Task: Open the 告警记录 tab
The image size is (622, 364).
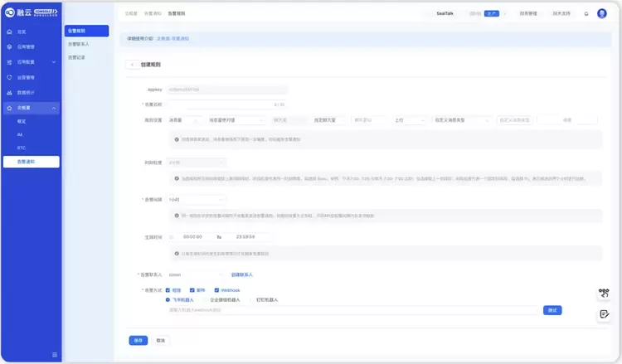Action: click(x=77, y=57)
